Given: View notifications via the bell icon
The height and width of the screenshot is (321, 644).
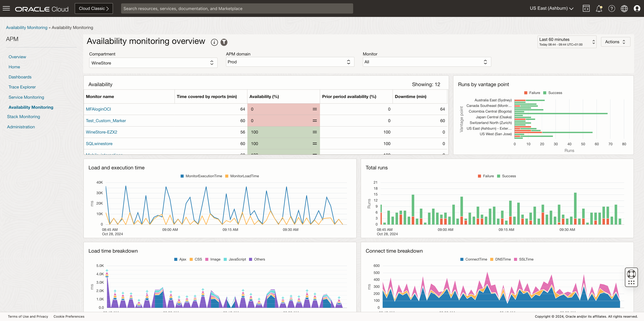Looking at the screenshot, I should coord(599,8).
